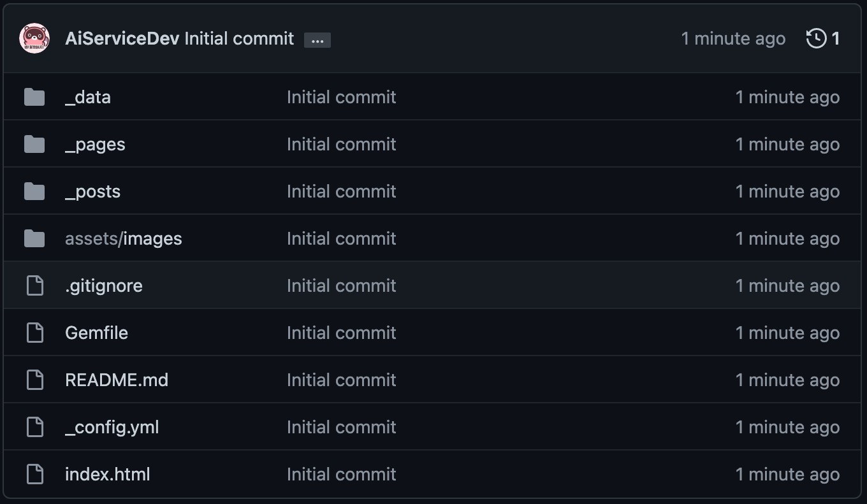
Task: Click the _posts folder icon
Action: pos(34,192)
